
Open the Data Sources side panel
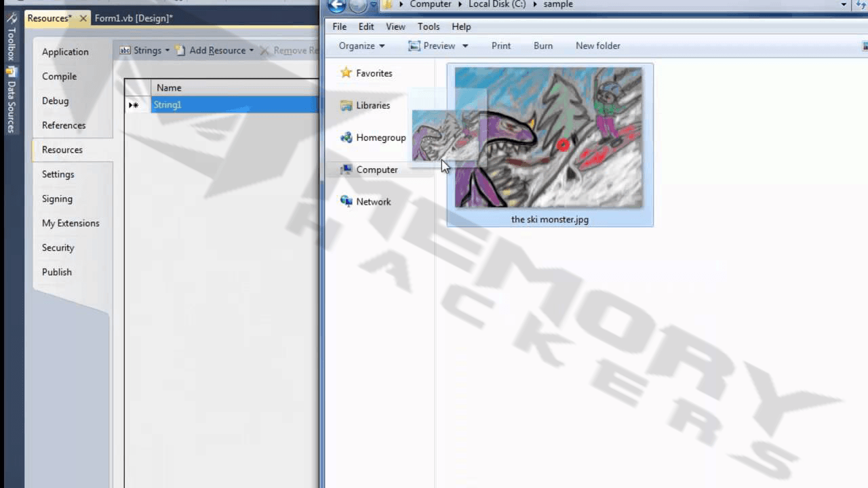coord(12,100)
